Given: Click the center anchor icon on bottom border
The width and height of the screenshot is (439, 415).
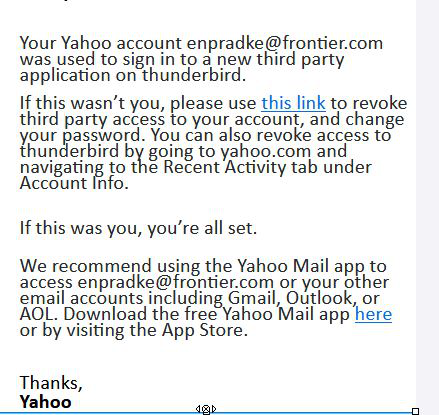Looking at the screenshot, I should pyautogui.click(x=206, y=409).
